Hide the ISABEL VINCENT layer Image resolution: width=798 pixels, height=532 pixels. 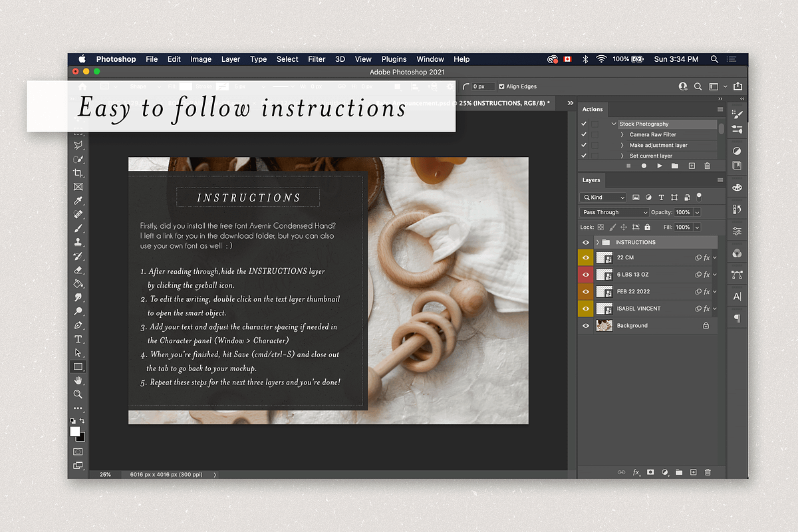586,309
